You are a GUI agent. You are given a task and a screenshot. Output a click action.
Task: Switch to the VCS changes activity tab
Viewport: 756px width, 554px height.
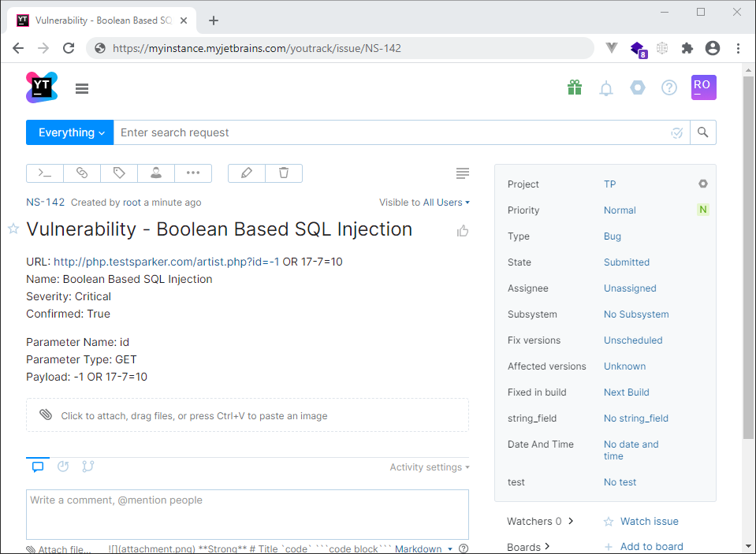click(88, 466)
